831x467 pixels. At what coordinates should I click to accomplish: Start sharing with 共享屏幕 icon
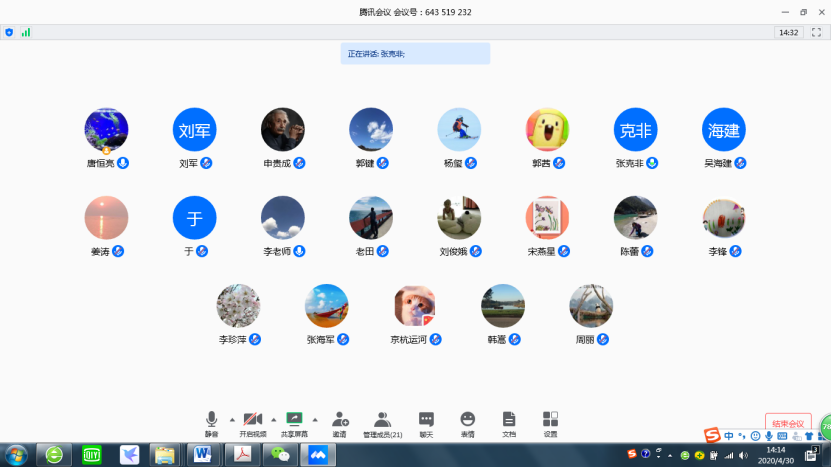[294, 419]
